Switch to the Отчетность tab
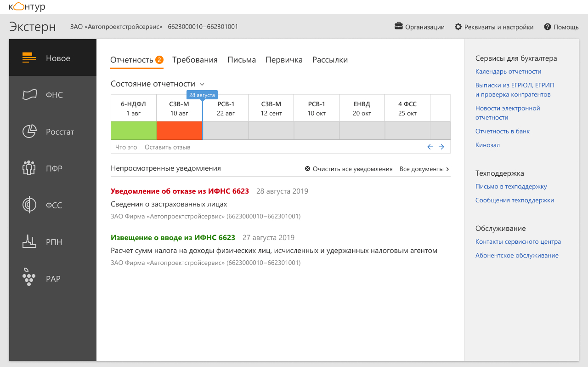This screenshot has height=367, width=588. click(137, 60)
